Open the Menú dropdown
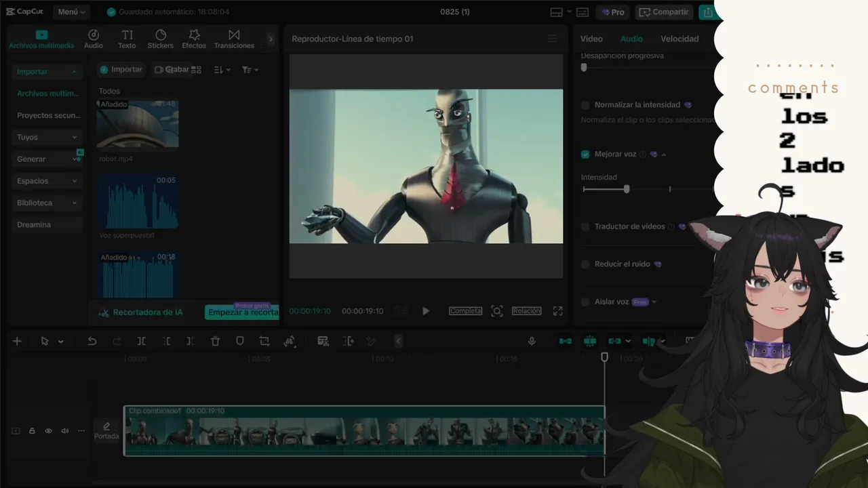The height and width of the screenshot is (488, 868). tap(71, 12)
